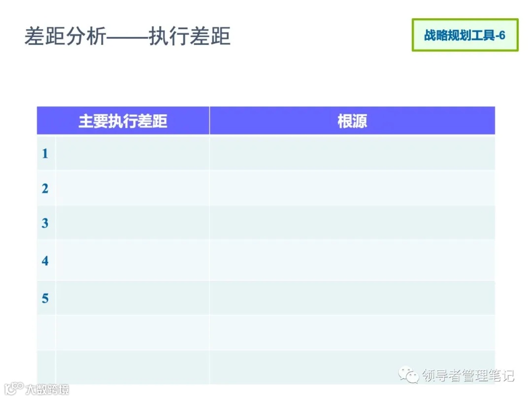Click the empty 根源 cell in row 5
This screenshot has height=399, width=532.
(x=352, y=298)
